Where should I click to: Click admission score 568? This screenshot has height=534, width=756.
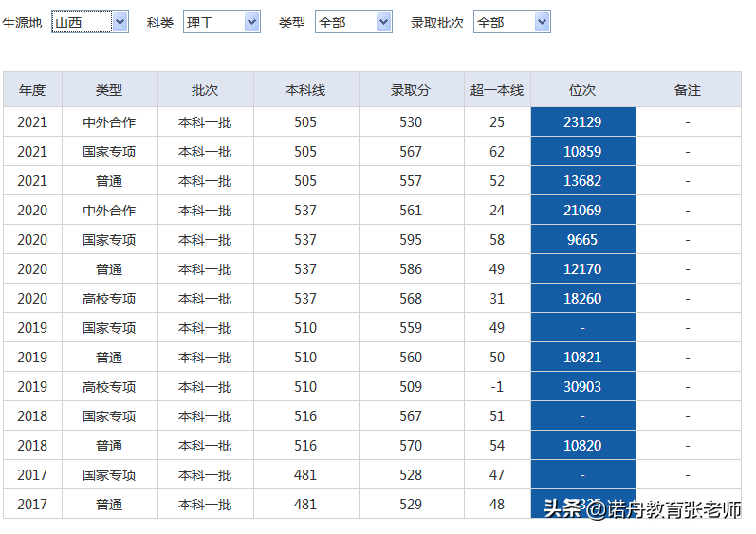point(411,299)
